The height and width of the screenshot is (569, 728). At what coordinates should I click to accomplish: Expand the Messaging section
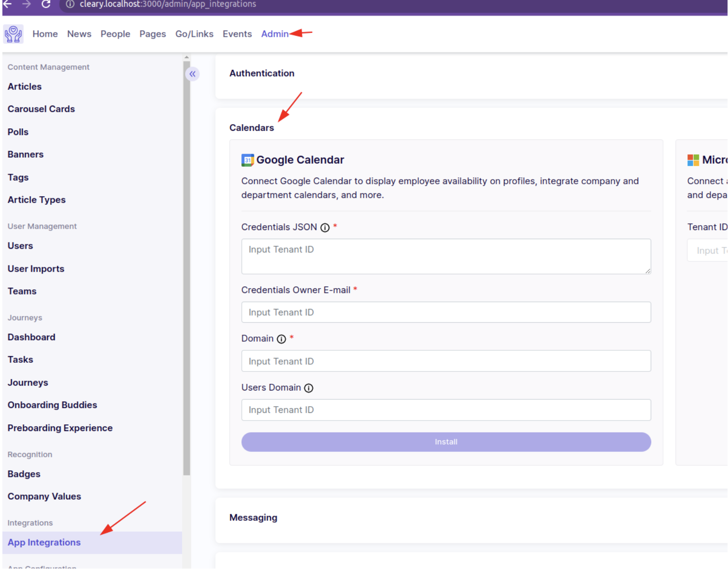coord(253,517)
